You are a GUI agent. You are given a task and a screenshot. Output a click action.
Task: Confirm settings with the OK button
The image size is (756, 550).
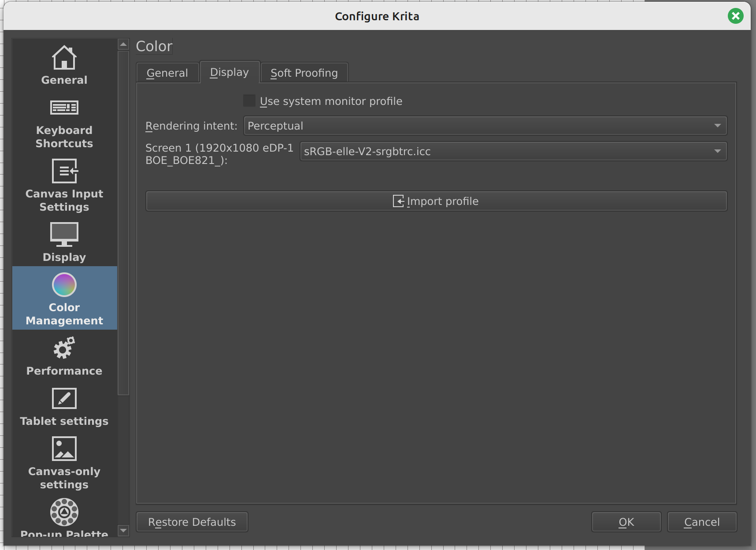(x=626, y=522)
